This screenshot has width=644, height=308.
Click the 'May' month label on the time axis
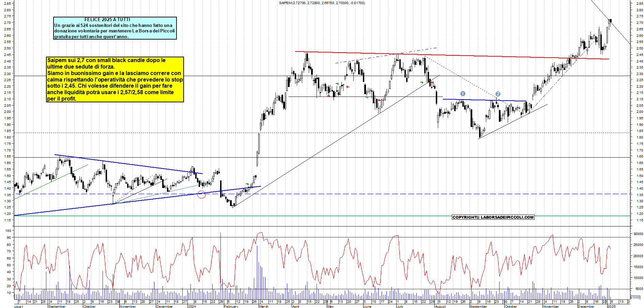(x=330, y=306)
